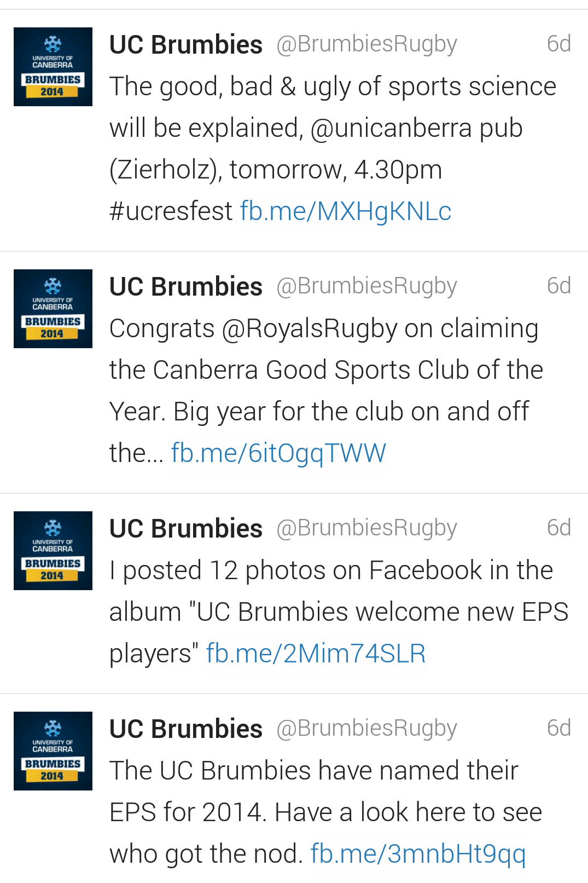Open the tweet about 12 photos on Facebook

pyautogui.click(x=294, y=593)
